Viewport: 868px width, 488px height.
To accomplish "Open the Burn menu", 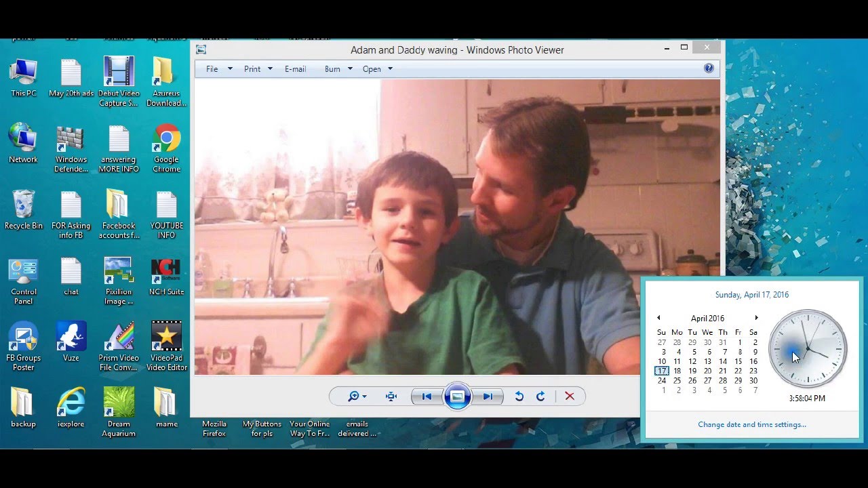I will pos(332,69).
